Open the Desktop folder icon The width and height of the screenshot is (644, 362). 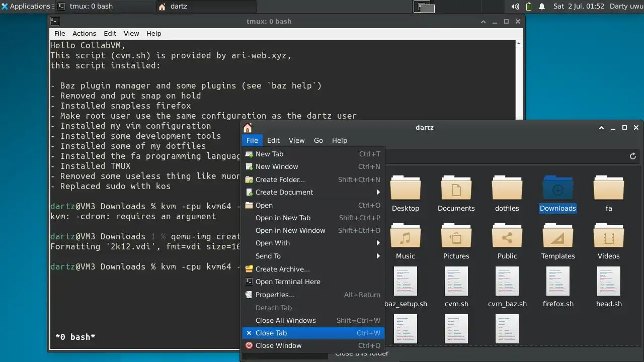tap(405, 188)
